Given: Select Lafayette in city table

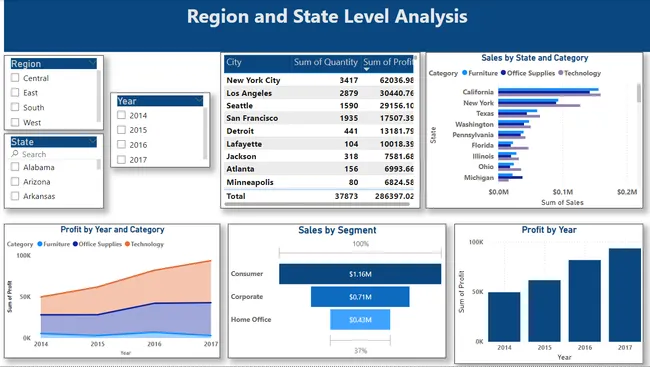Looking at the screenshot, I should click(244, 144).
